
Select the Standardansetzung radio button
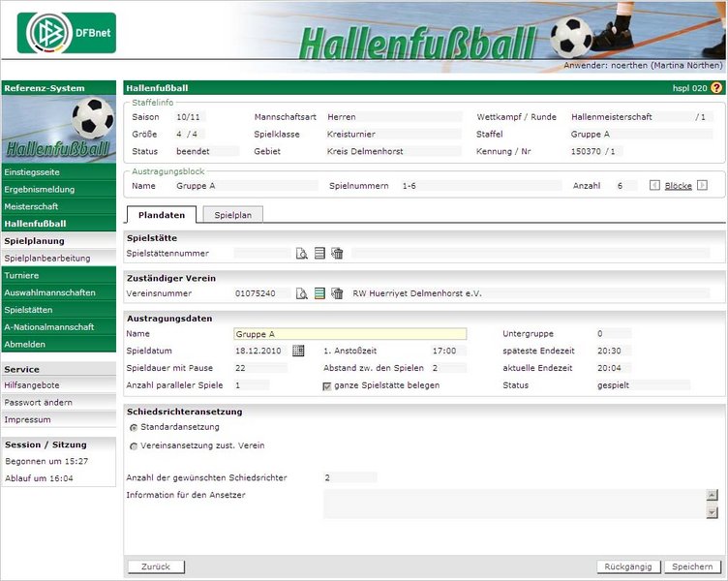133,427
